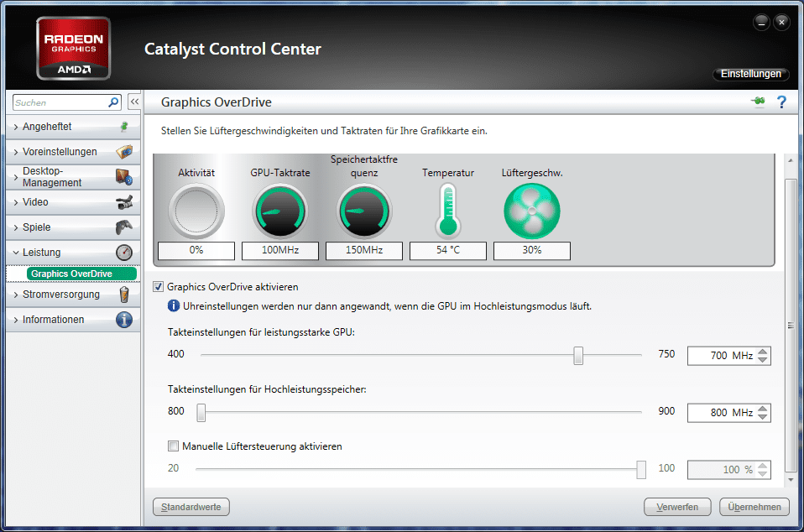The width and height of the screenshot is (804, 532).
Task: Uncheck Graphics OverDrive aktivieren
Action: point(159,286)
